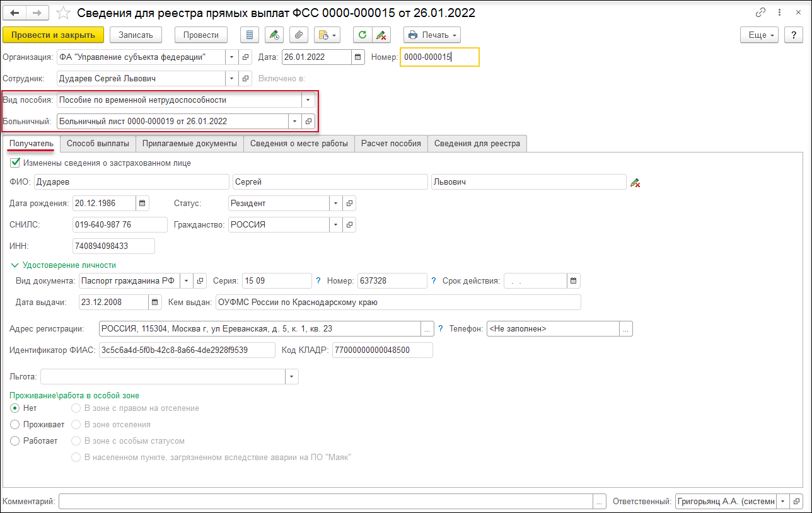Image resolution: width=812 pixels, height=513 pixels.
Task: Switch to Сведения о месте работы tab
Action: coord(299,144)
